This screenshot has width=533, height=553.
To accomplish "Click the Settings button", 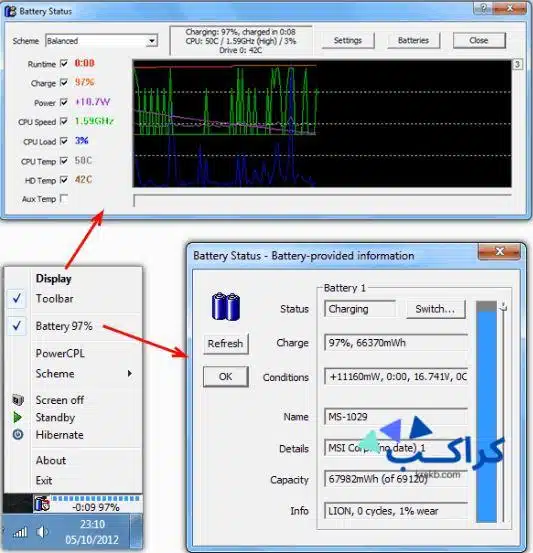I will [x=348, y=40].
